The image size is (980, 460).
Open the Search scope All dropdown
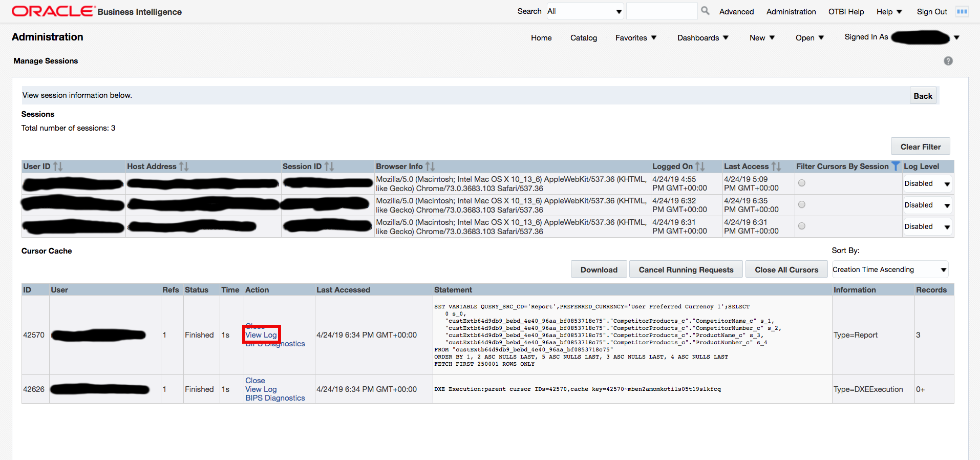[585, 11]
